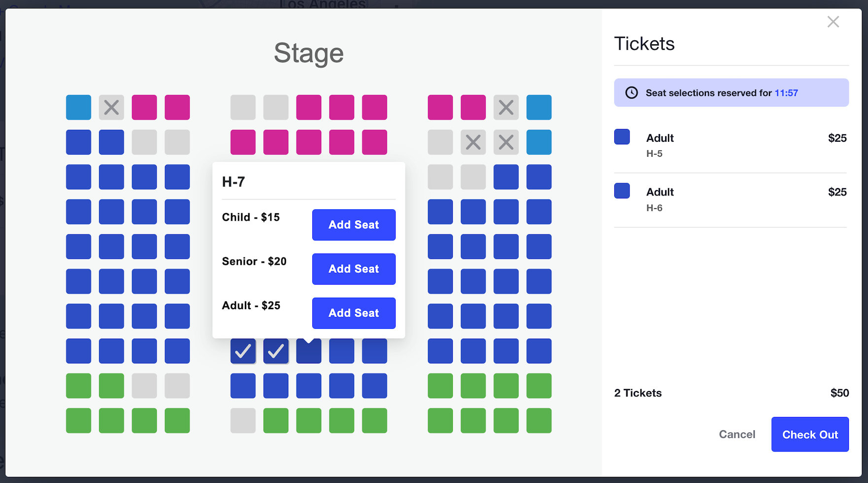Click the unavailable X seat in top-left block
868x483 pixels.
pos(111,107)
